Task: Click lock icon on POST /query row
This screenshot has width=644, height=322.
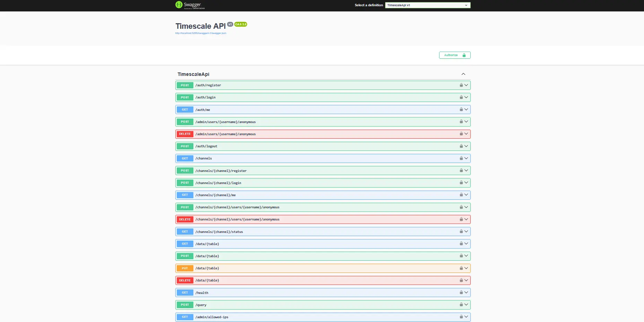Action: pos(461,305)
